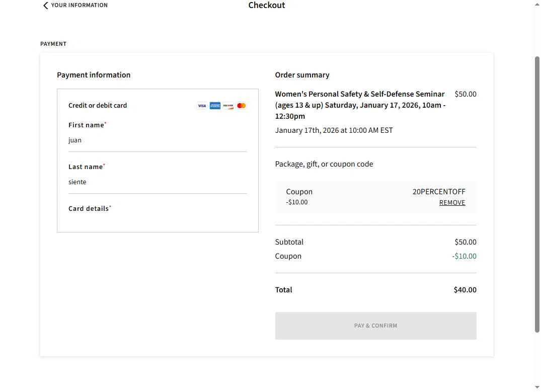Click the Pay & Confirm button

pos(376,326)
